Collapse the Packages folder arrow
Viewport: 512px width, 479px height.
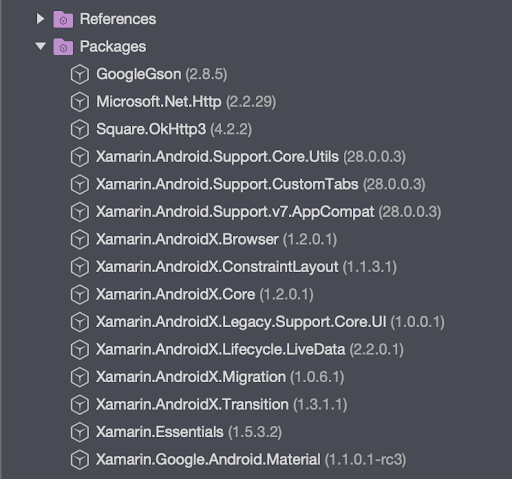pyautogui.click(x=40, y=46)
